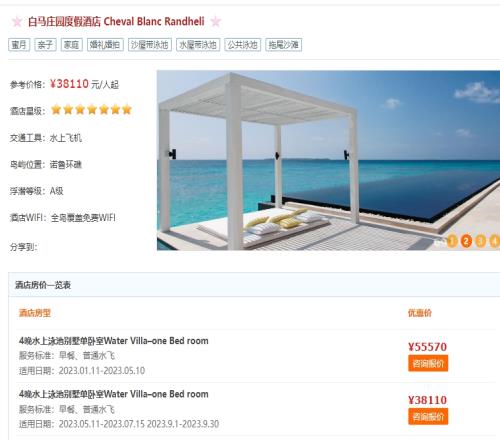This screenshot has width=500, height=440.
Task: Go to carousel slide 1
Action: [452, 241]
